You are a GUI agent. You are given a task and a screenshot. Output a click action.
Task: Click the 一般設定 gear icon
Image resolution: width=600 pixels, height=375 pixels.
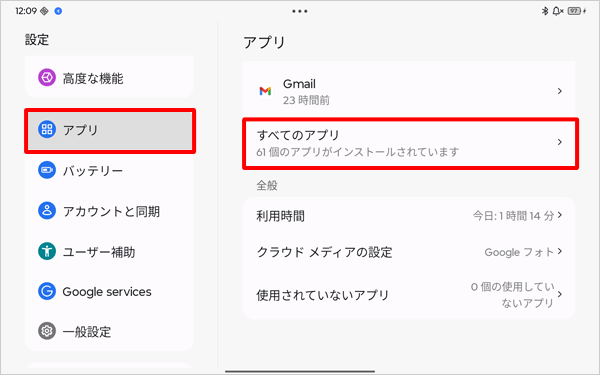[47, 331]
